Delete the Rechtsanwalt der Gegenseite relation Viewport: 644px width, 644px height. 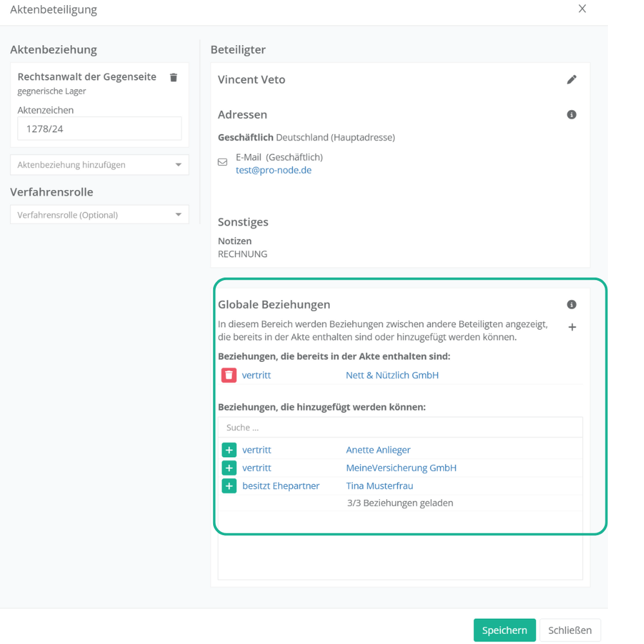[x=173, y=77]
